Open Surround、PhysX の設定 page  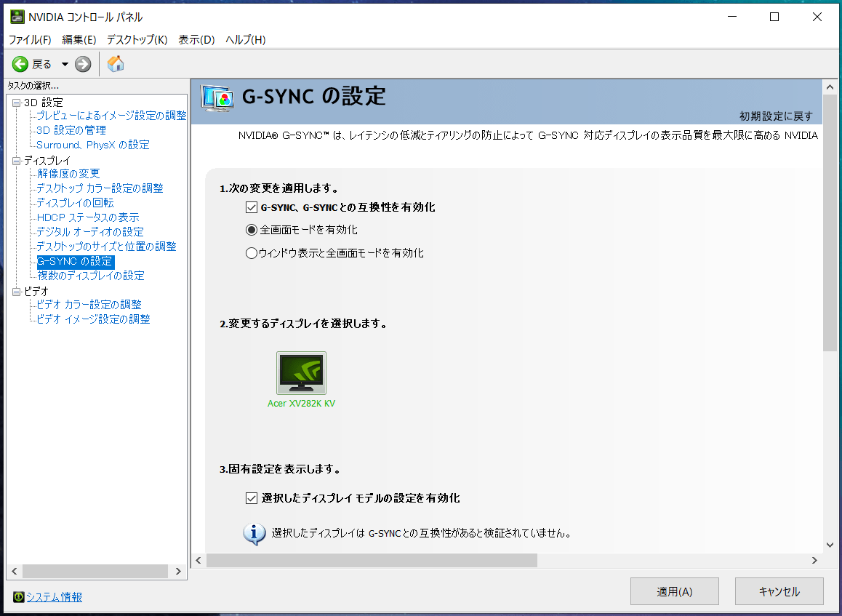(93, 145)
